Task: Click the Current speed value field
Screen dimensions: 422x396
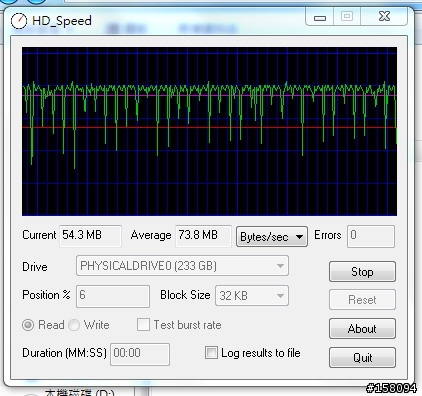Action: pyautogui.click(x=91, y=235)
